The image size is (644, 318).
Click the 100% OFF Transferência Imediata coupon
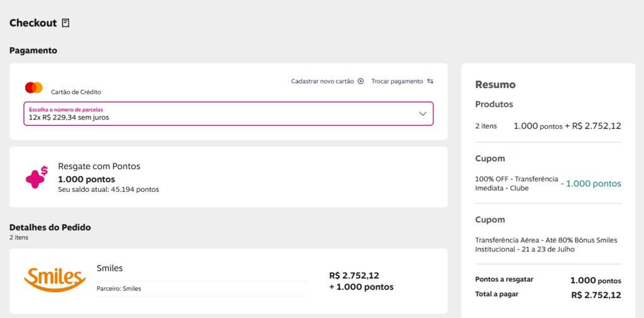(x=516, y=184)
